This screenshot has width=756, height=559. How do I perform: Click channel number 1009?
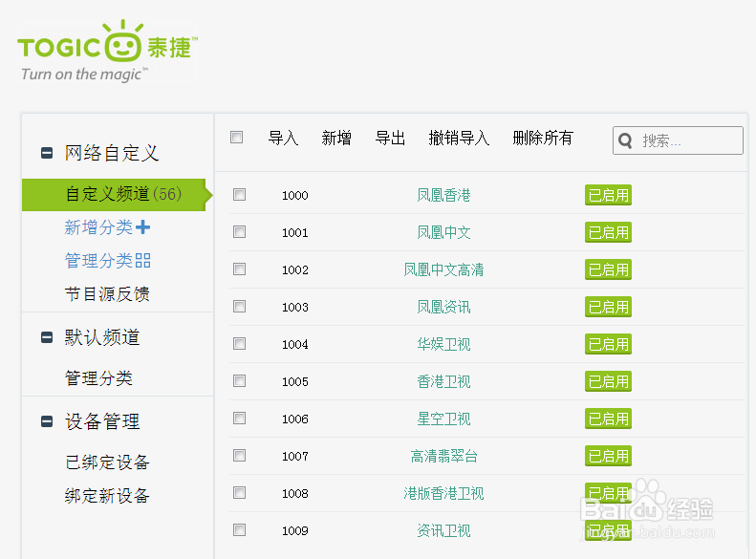(x=295, y=530)
